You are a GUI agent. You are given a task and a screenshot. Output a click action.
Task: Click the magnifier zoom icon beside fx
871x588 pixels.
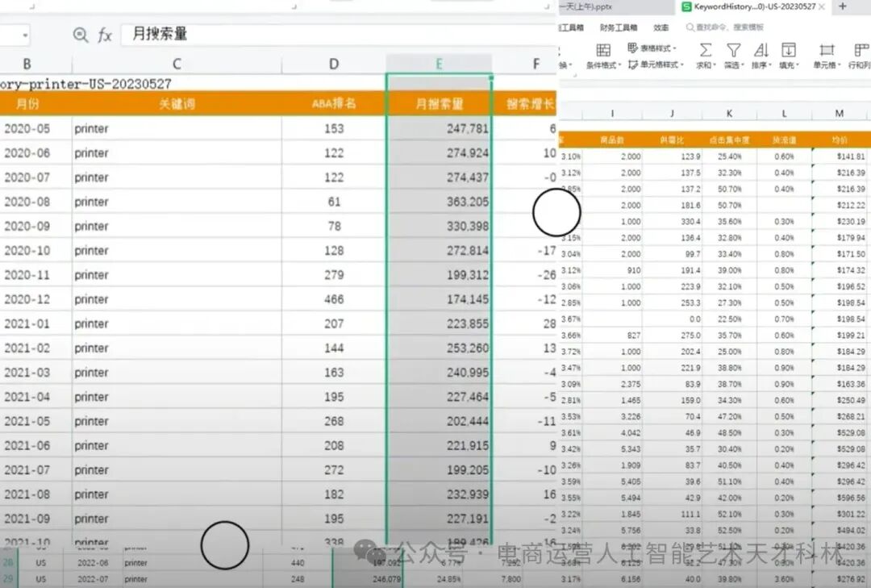point(81,35)
